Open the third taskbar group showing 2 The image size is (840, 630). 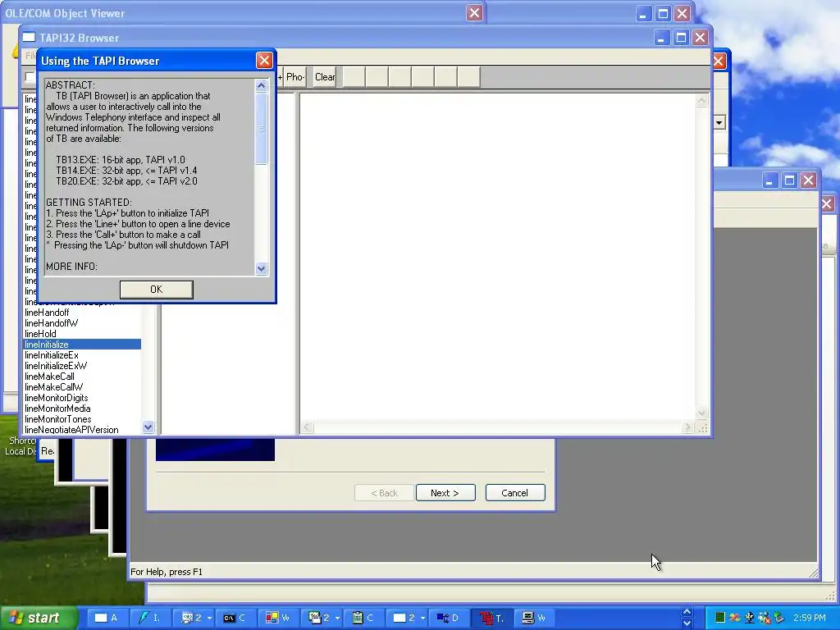pyautogui.click(x=407, y=618)
